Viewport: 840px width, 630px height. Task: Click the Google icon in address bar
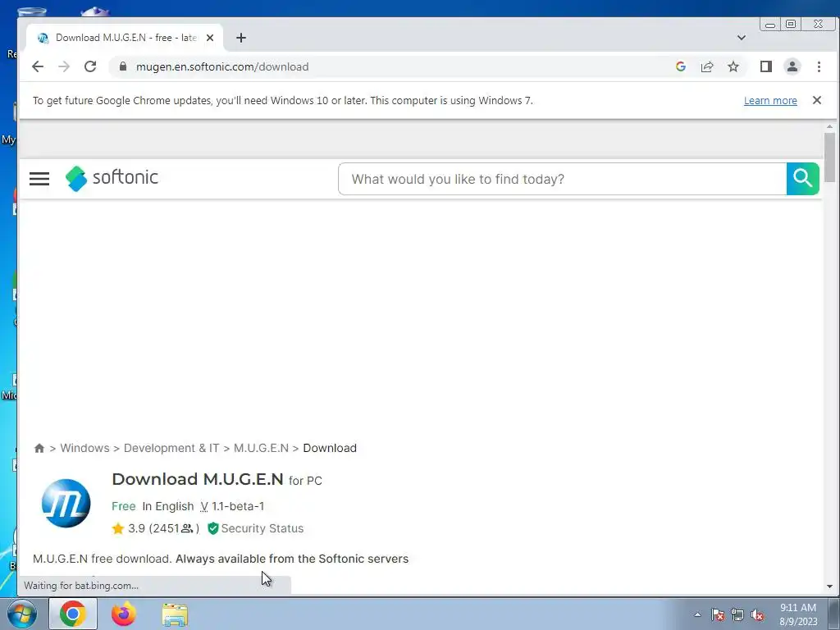(x=680, y=66)
